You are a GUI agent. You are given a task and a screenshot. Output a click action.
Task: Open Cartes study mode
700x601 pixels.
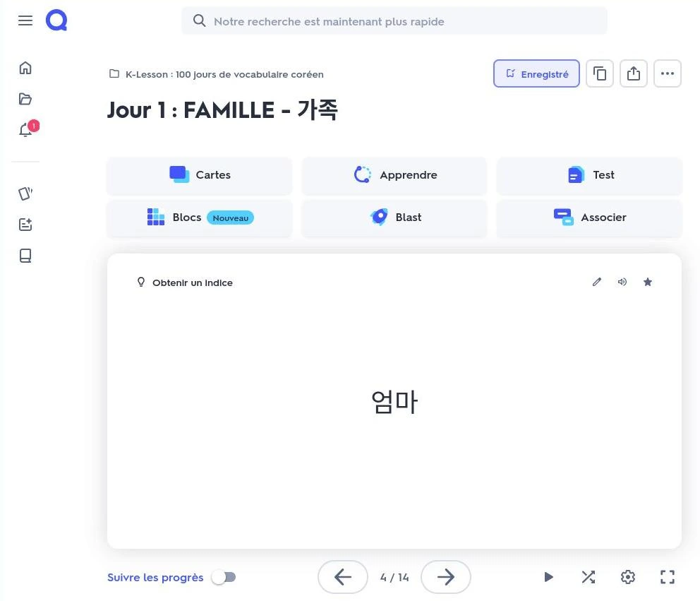tap(199, 175)
